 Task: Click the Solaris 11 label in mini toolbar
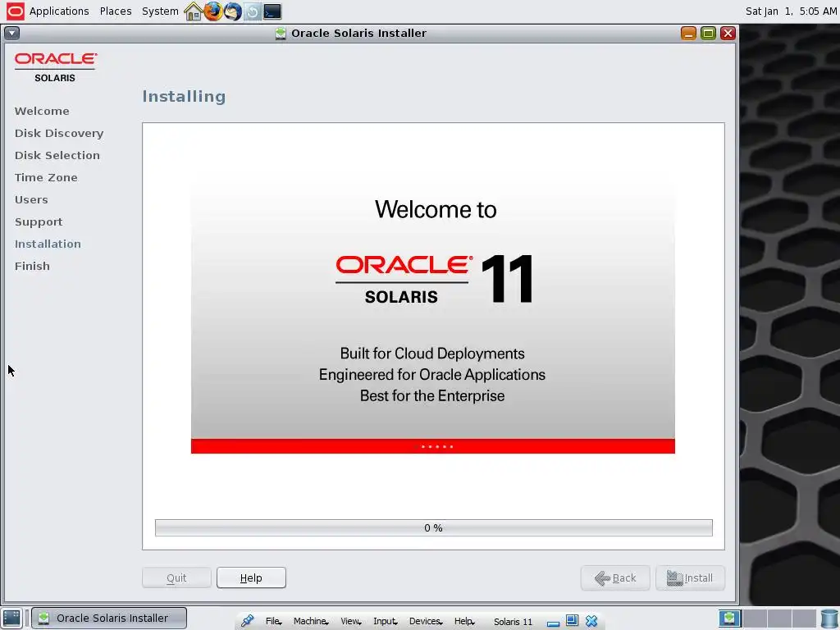[513, 622]
